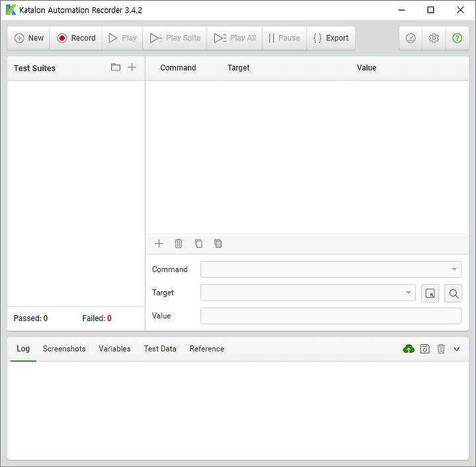Image resolution: width=476 pixels, height=467 pixels.
Task: Switch to the Reference tab
Action: [x=207, y=349]
